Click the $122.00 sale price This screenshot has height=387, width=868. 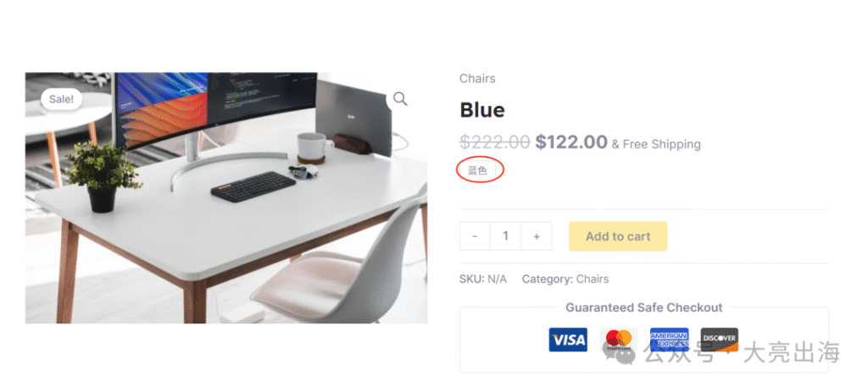[571, 142]
